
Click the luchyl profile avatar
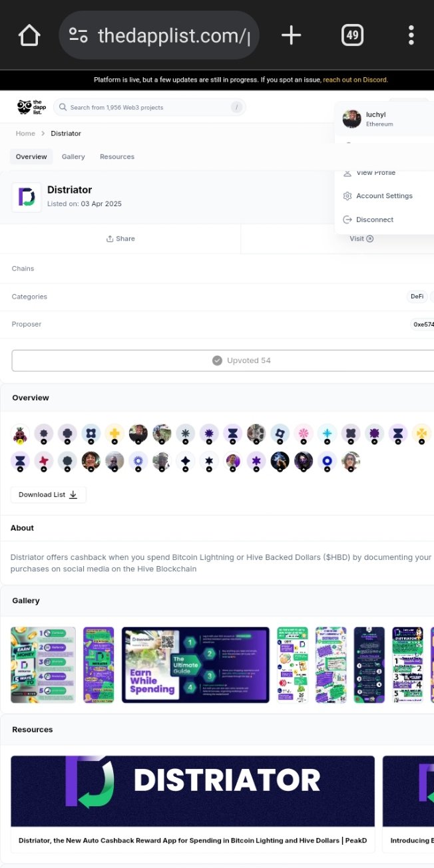point(351,119)
